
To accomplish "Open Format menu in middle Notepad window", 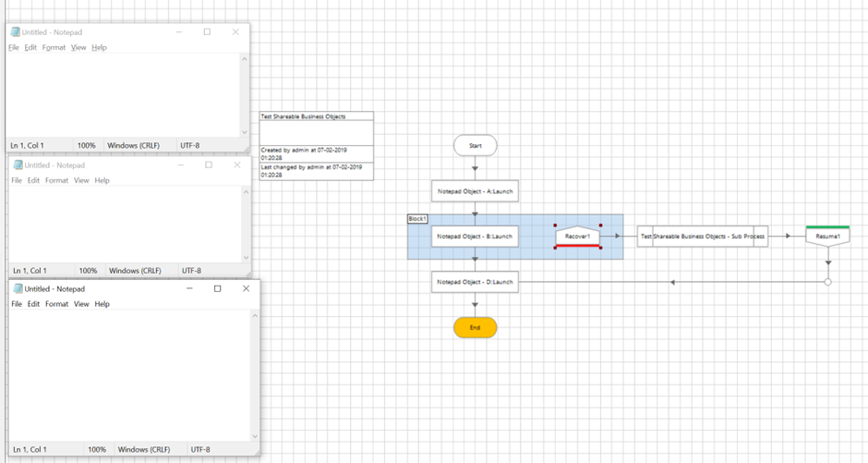I will [x=57, y=180].
